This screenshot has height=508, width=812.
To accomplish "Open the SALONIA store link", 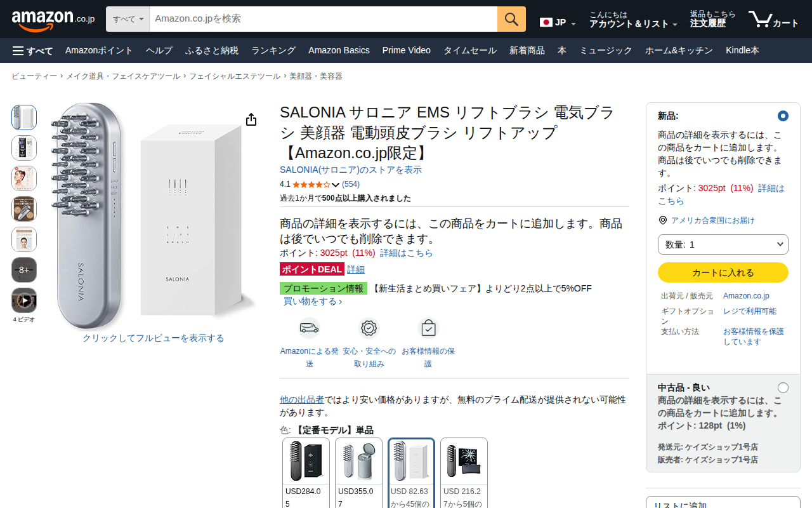I will coord(351,170).
